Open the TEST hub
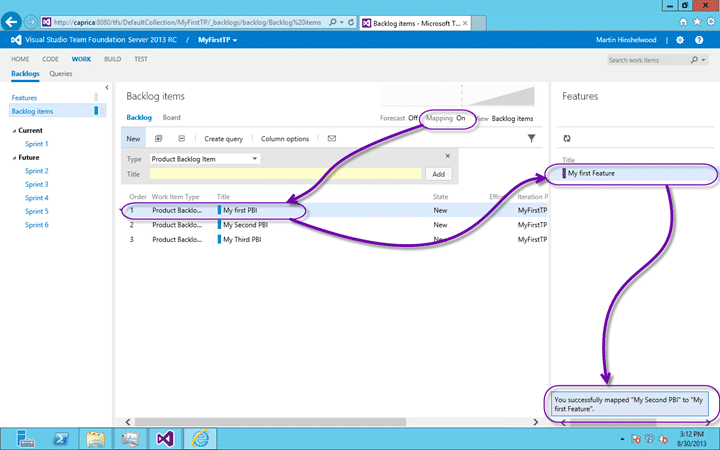 (141, 59)
